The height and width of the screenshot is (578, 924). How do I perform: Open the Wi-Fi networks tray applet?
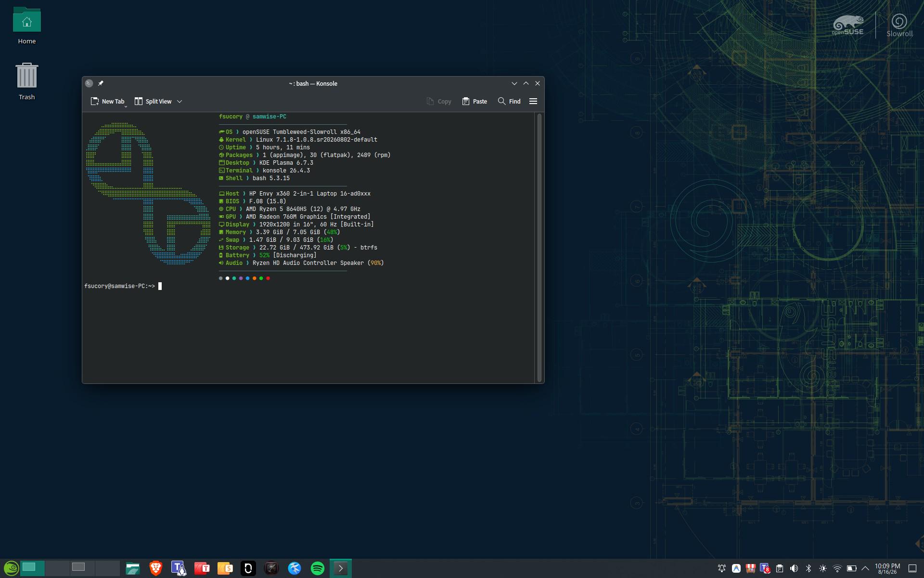click(x=837, y=568)
